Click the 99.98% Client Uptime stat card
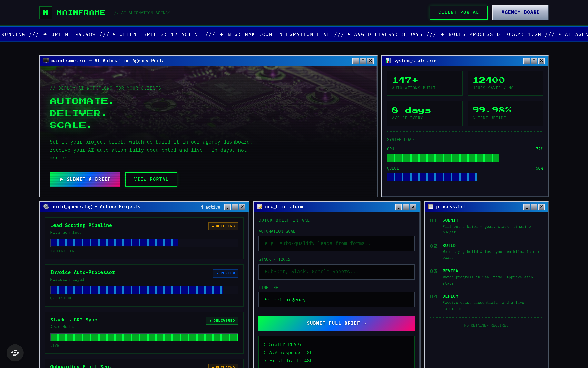 (x=505, y=113)
